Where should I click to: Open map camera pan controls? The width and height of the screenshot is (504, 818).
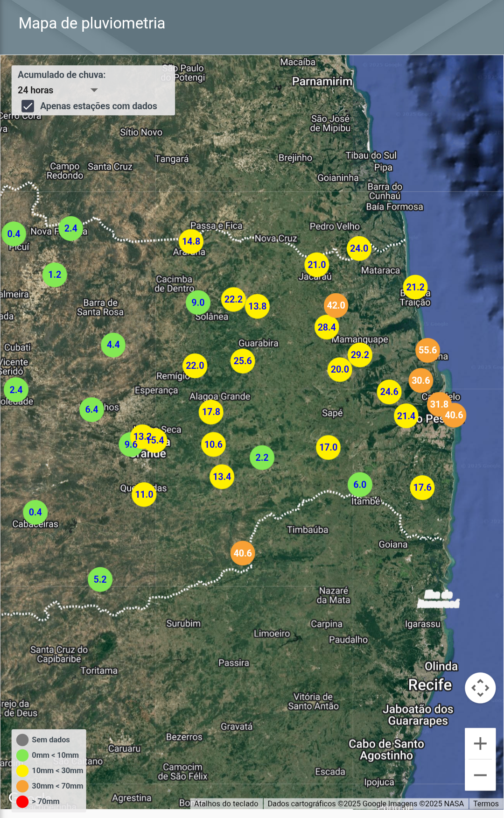[x=480, y=688]
